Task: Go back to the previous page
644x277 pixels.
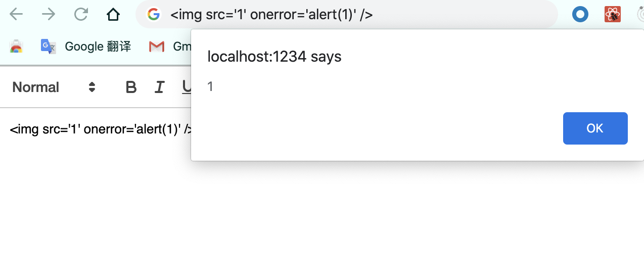Action: 16,14
